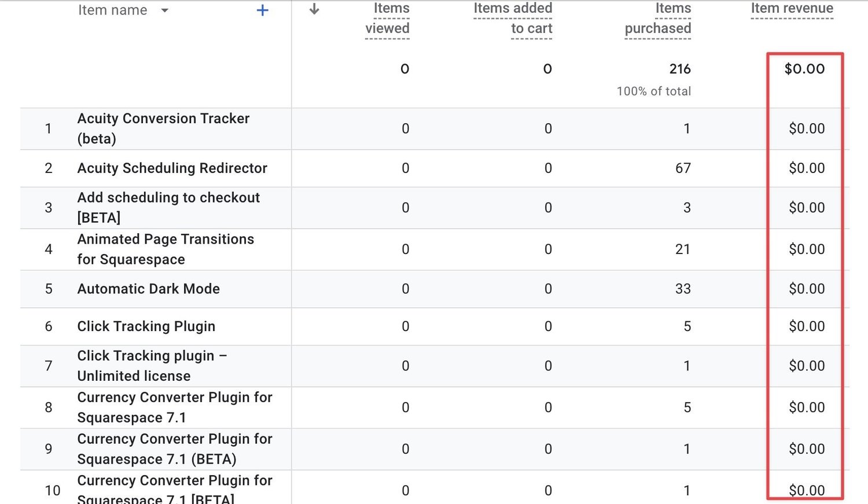Select 'Acuity Conversion Tracker (beta)' row name

click(163, 128)
